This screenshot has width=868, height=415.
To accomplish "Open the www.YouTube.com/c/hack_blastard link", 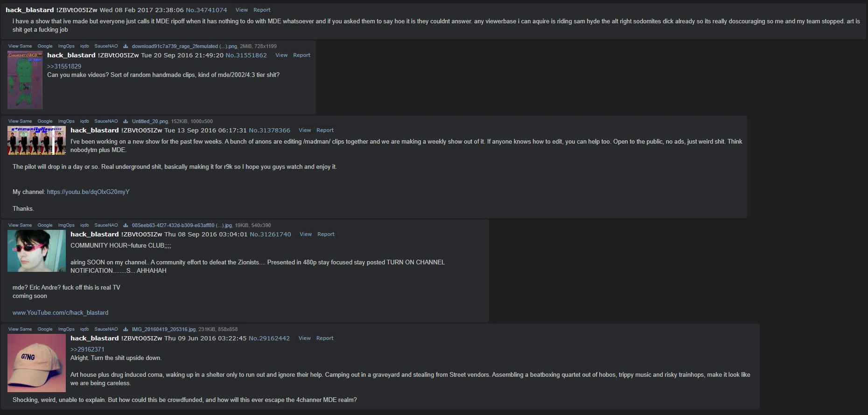I will point(60,313).
